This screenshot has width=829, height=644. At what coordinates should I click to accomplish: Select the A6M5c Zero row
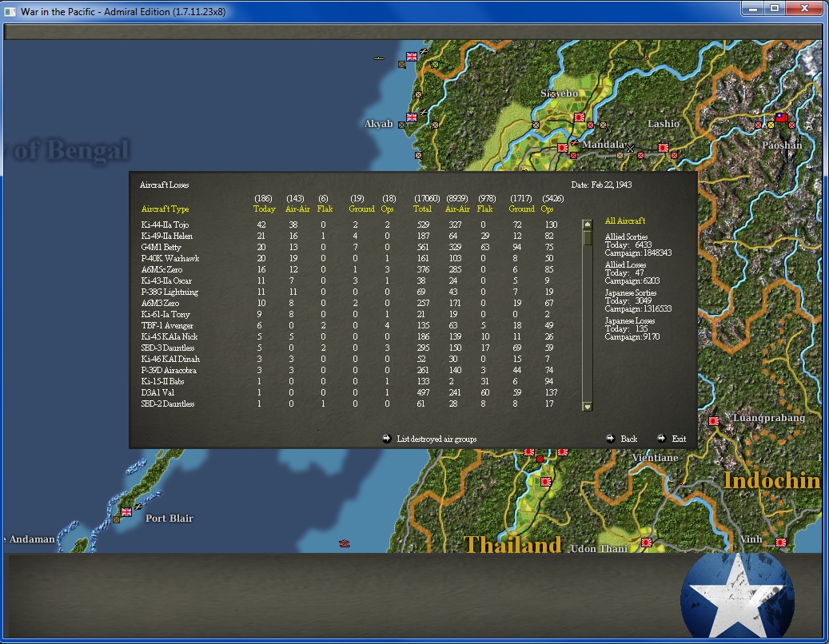349,269
